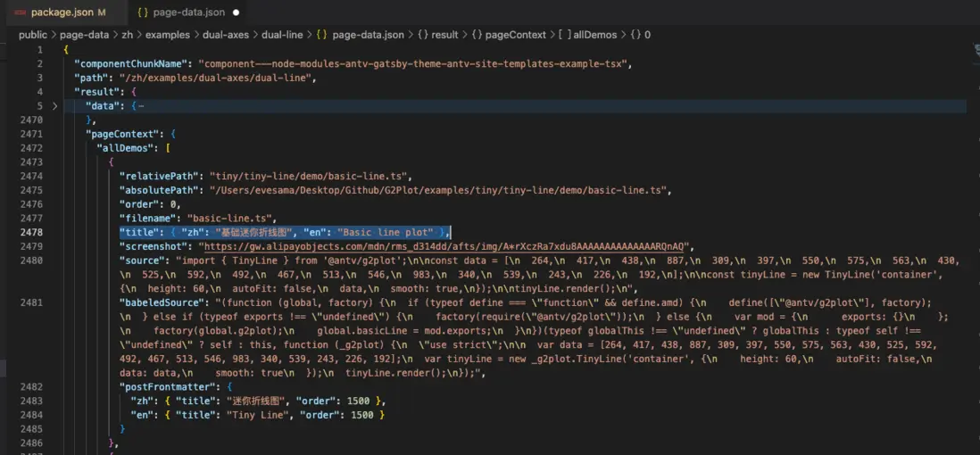Click the "order": 0 line
980x455 pixels.
point(150,203)
